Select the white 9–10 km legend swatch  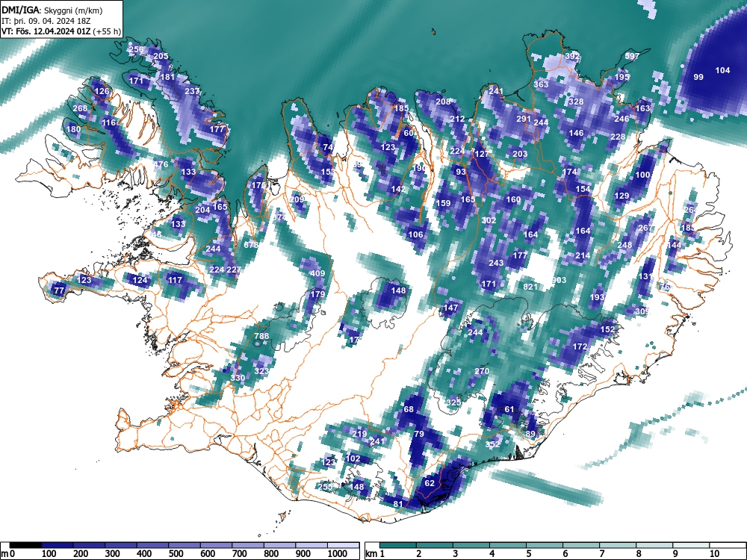691,545
